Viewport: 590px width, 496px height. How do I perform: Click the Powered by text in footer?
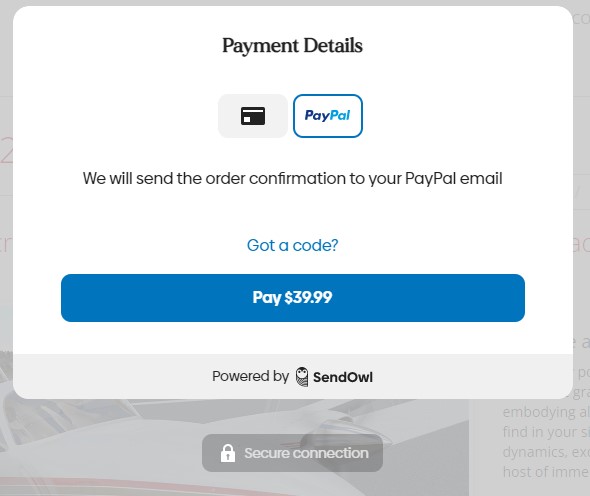pos(251,376)
